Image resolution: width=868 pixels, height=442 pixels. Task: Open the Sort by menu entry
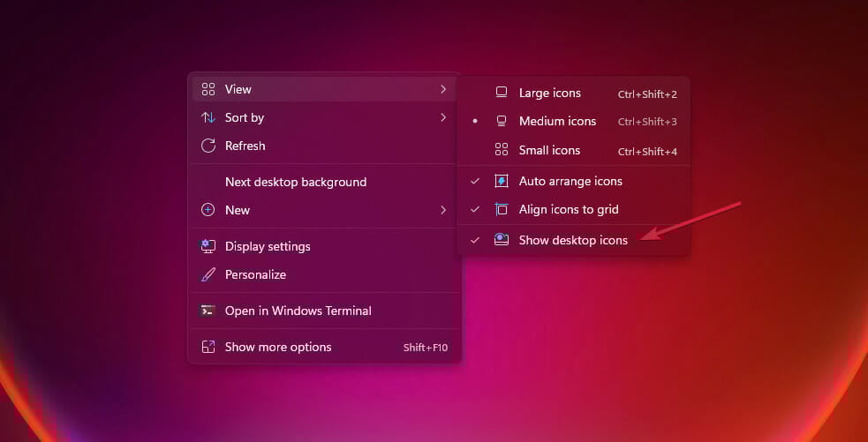click(324, 117)
